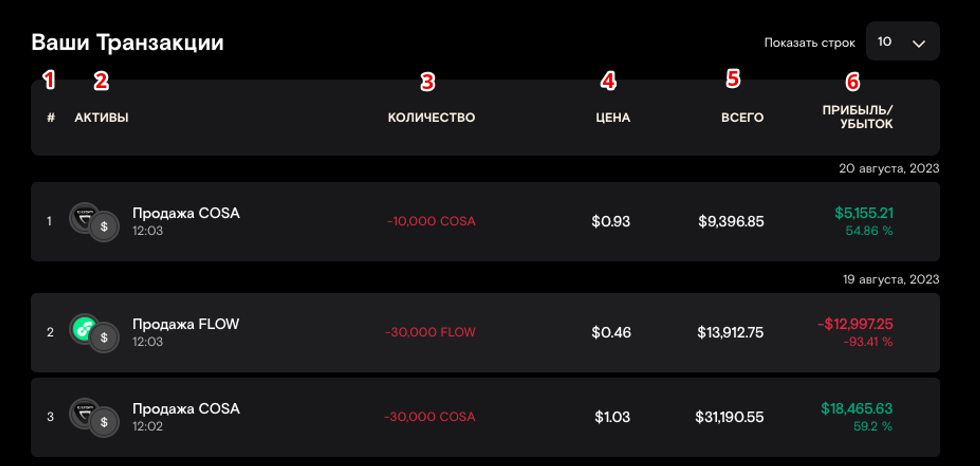Expand the chevron arrow next to 10
The width and height of the screenshot is (980, 466).
(x=919, y=43)
